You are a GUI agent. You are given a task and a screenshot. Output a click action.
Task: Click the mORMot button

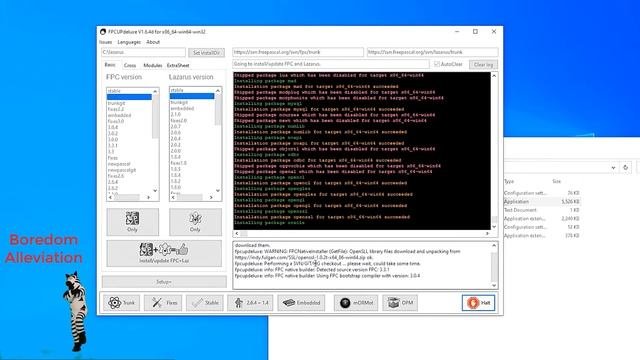tap(356, 303)
